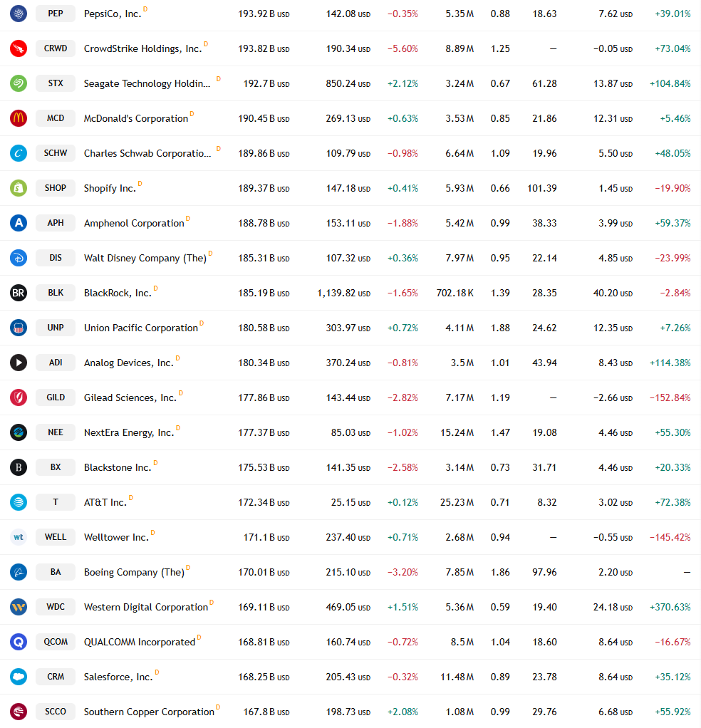The height and width of the screenshot is (728, 701).
Task: Open CrowdStrike Holdings, Inc. link
Action: click(x=143, y=48)
